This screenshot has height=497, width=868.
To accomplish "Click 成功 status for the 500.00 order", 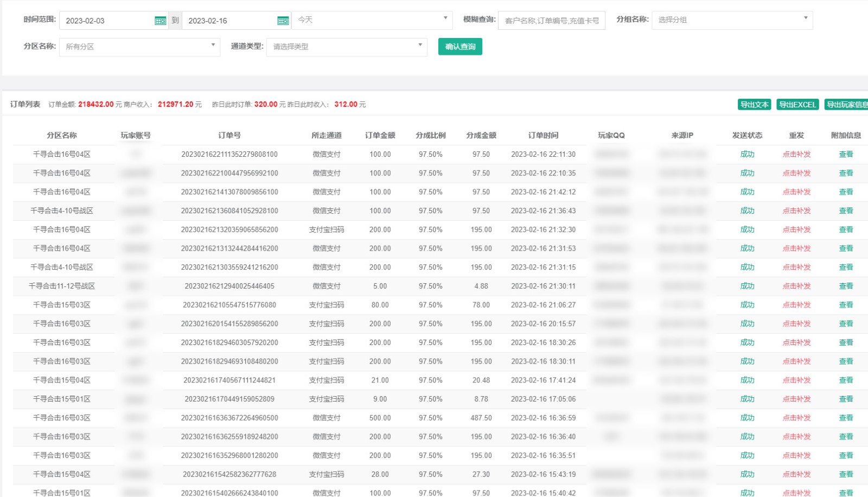I will (747, 418).
